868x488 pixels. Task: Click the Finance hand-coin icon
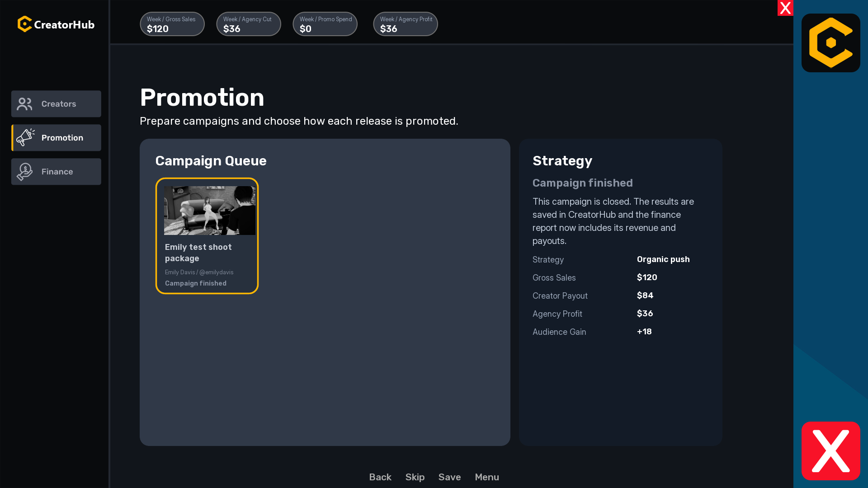click(25, 172)
